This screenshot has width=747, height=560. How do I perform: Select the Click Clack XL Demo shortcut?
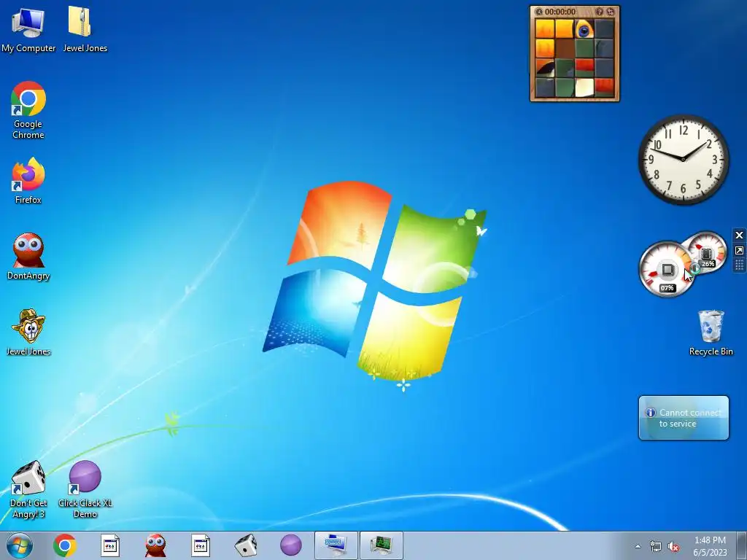[x=85, y=489]
